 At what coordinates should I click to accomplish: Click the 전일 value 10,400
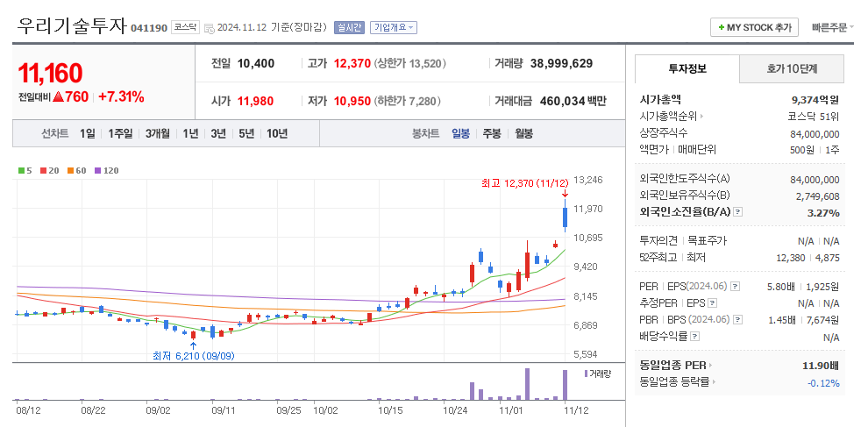pos(256,63)
